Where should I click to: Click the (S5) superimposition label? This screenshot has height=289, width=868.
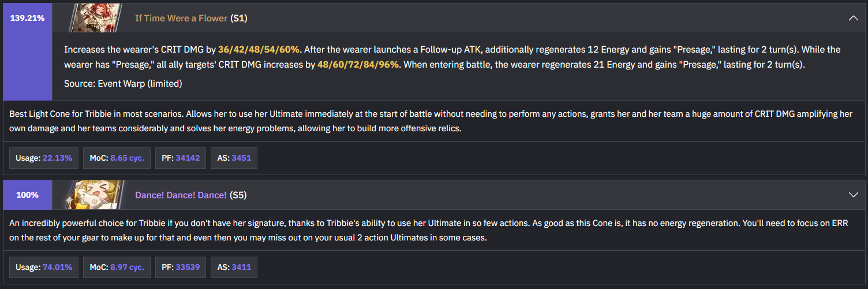238,195
